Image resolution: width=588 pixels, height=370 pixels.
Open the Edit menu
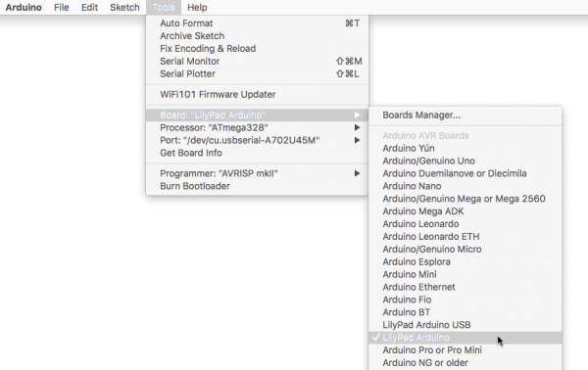pos(89,7)
